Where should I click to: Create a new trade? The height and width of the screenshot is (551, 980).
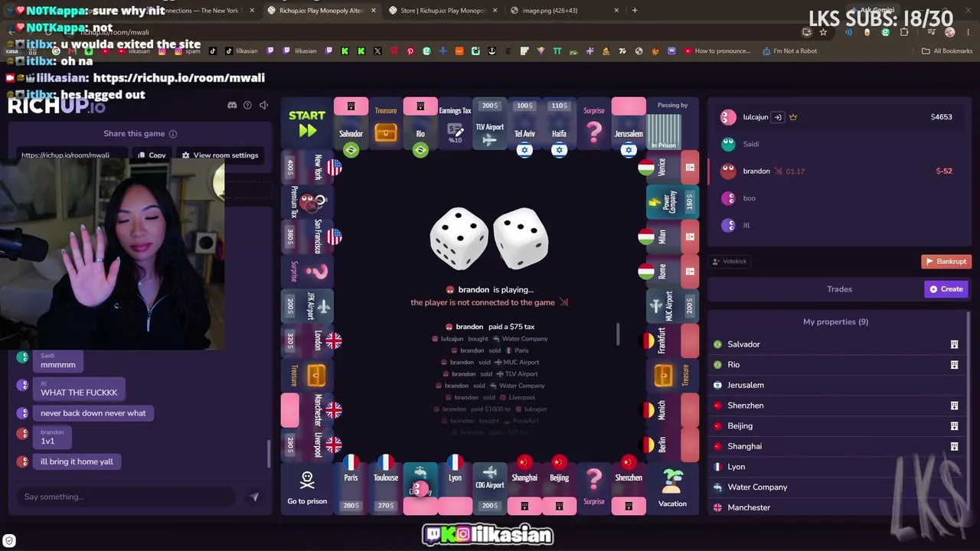tap(946, 289)
